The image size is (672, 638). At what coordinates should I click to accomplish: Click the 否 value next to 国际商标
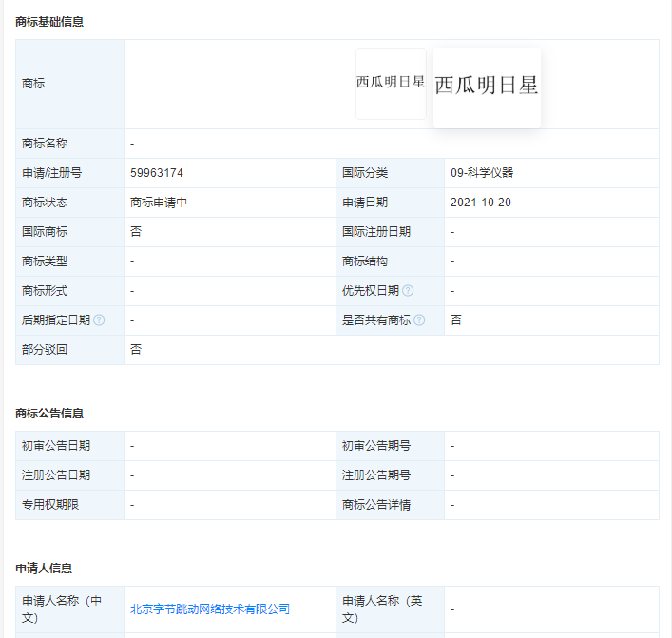pos(136,232)
